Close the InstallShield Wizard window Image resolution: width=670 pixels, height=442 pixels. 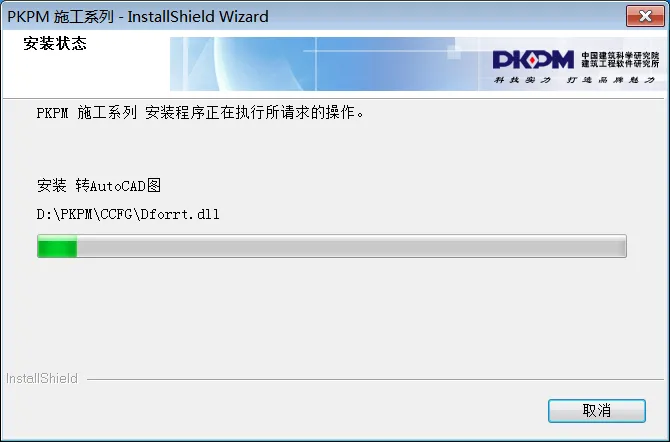[x=645, y=16]
